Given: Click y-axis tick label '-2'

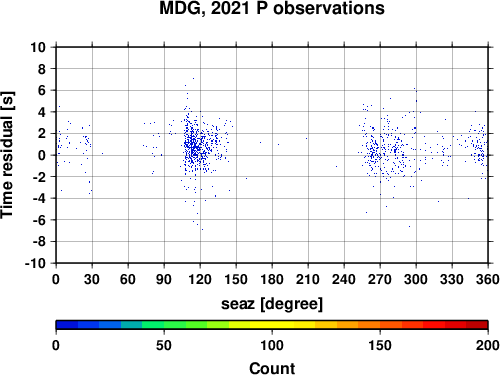Looking at the screenshot, I should (x=39, y=177).
